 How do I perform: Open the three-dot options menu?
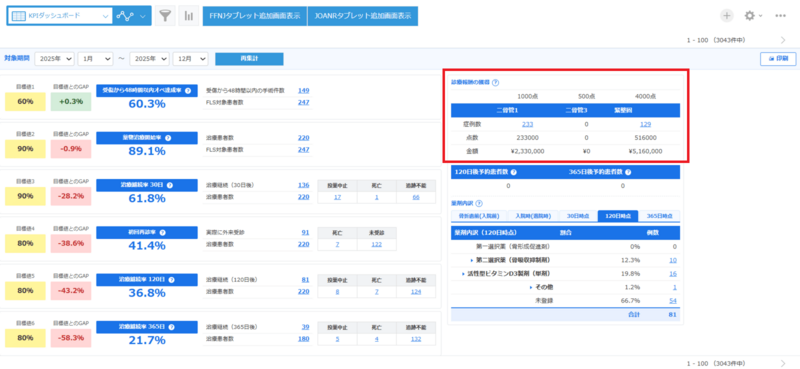click(x=781, y=16)
